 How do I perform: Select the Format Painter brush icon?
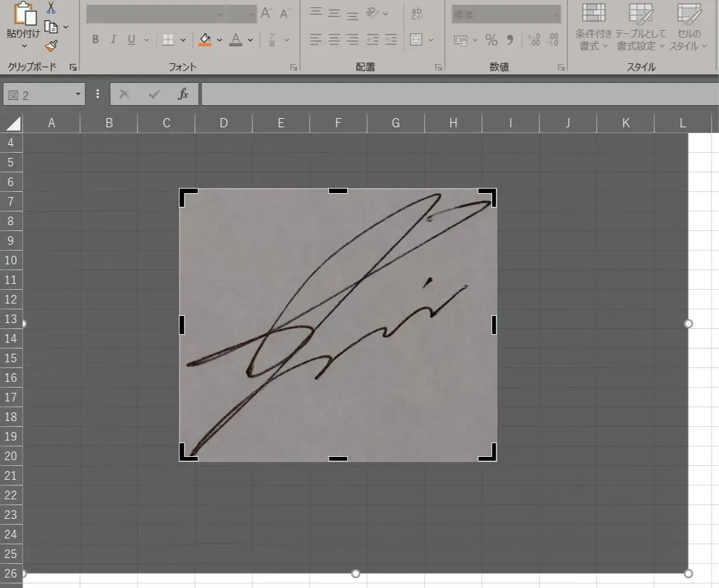point(51,46)
